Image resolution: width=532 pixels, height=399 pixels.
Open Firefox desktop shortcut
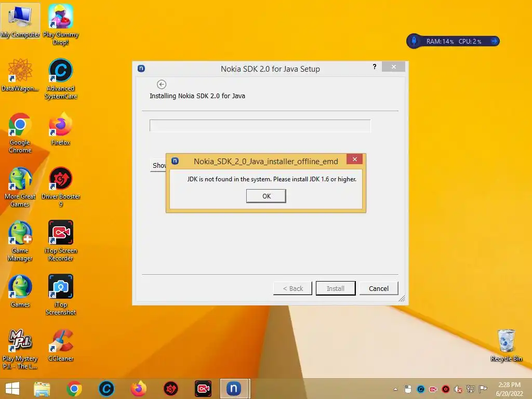[x=61, y=129]
